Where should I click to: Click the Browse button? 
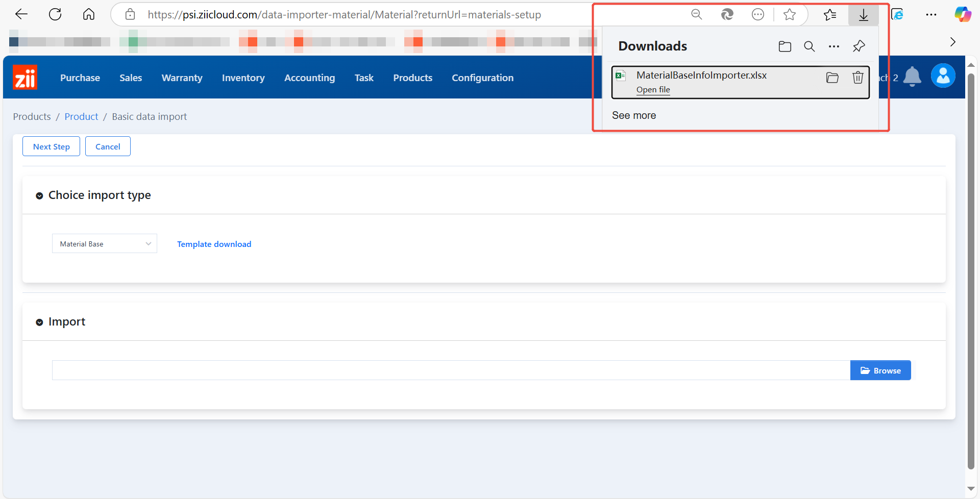880,370
